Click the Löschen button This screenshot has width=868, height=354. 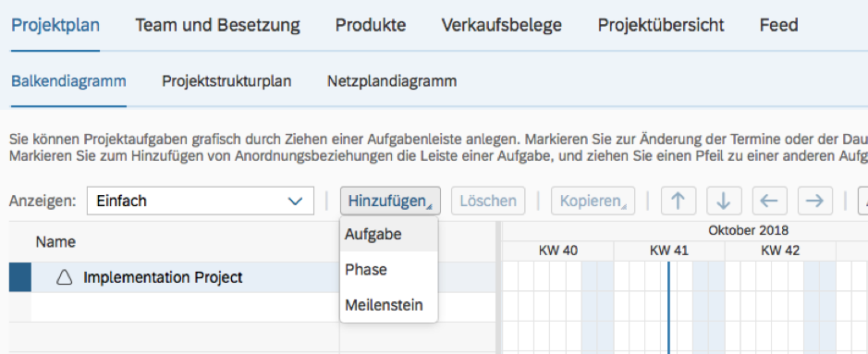(x=488, y=201)
